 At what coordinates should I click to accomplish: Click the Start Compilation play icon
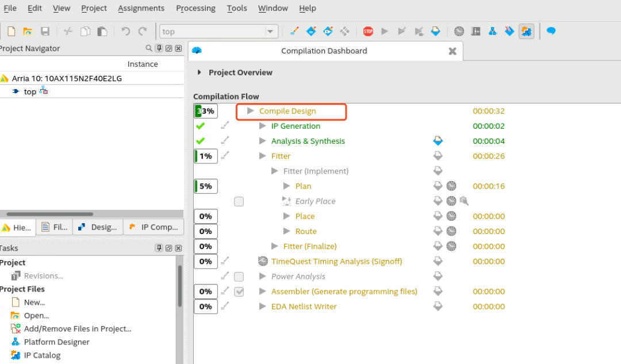tap(385, 31)
